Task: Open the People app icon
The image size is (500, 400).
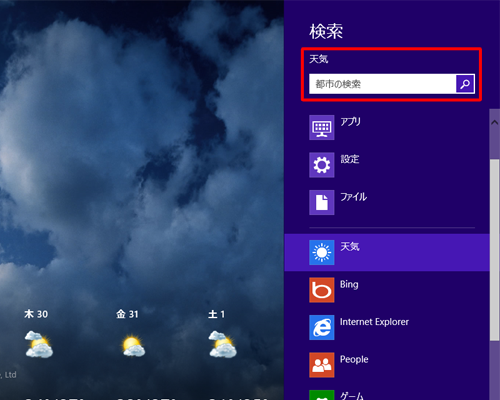Action: coord(322,365)
